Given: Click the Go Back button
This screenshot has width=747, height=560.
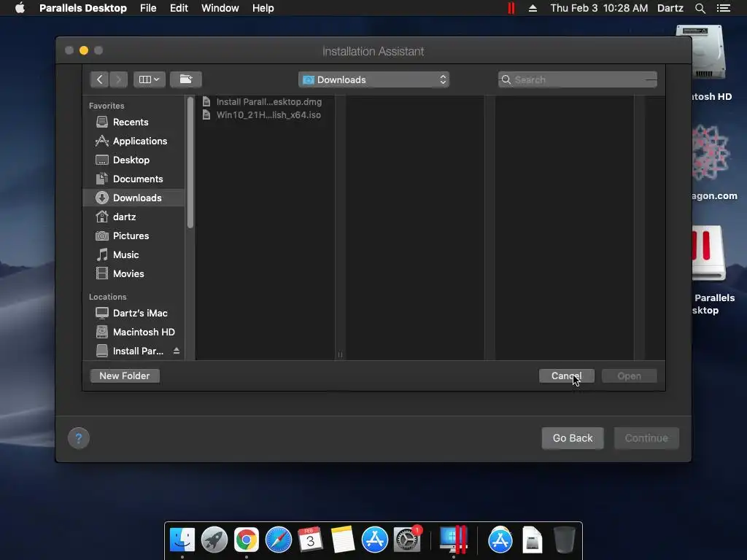Looking at the screenshot, I should pos(573,438).
